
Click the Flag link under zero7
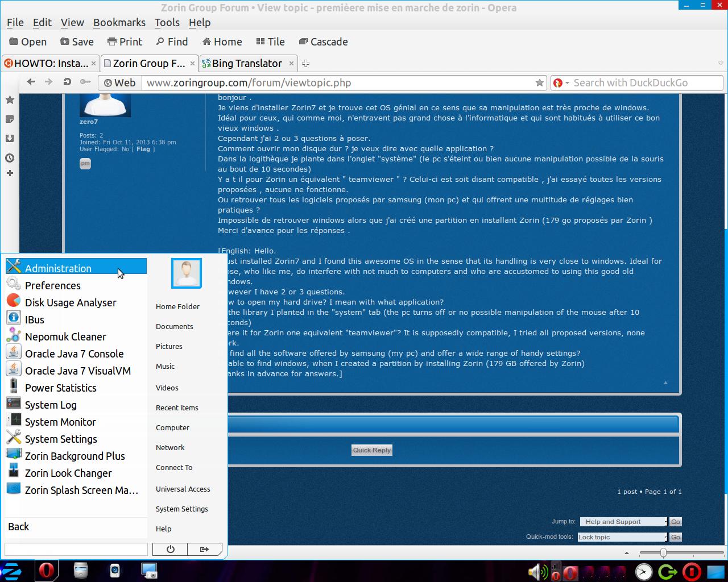click(143, 149)
